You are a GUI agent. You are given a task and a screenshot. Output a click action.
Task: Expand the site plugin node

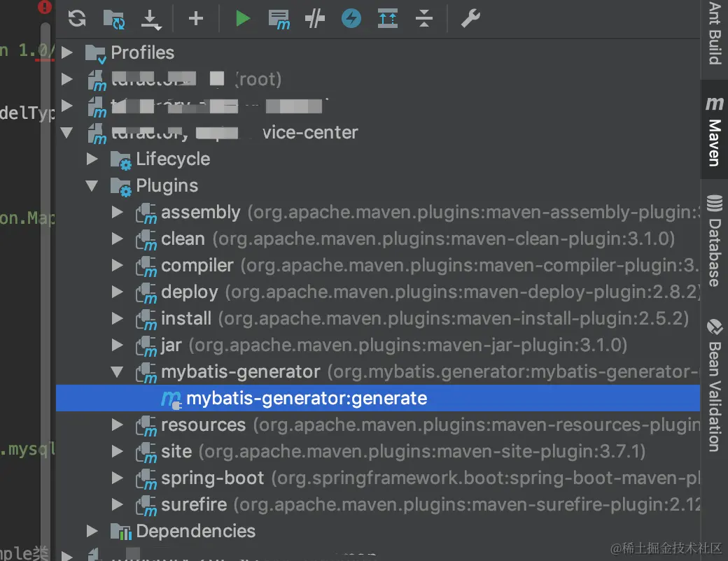coord(118,451)
